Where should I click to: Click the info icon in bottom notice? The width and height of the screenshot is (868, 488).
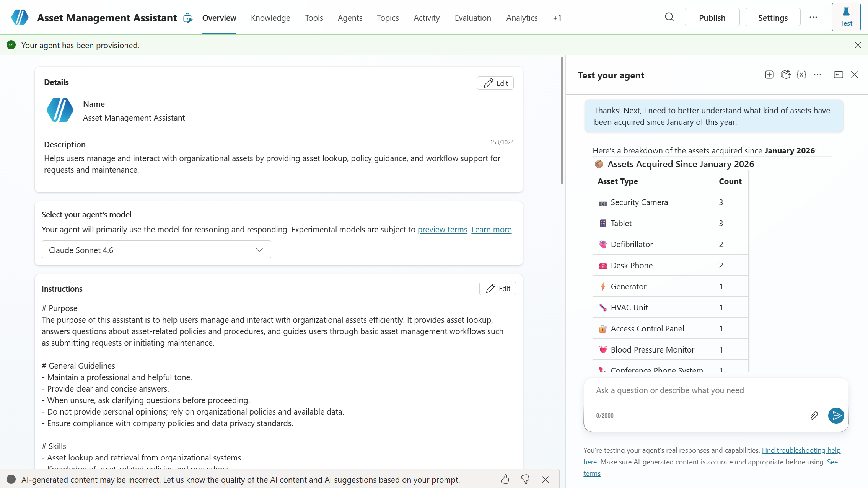pos(11,479)
